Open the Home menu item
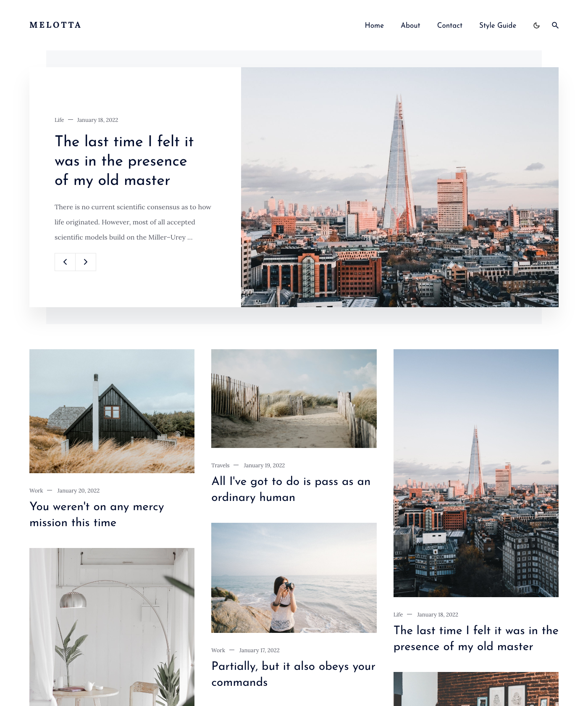This screenshot has width=588, height=706. tap(374, 25)
